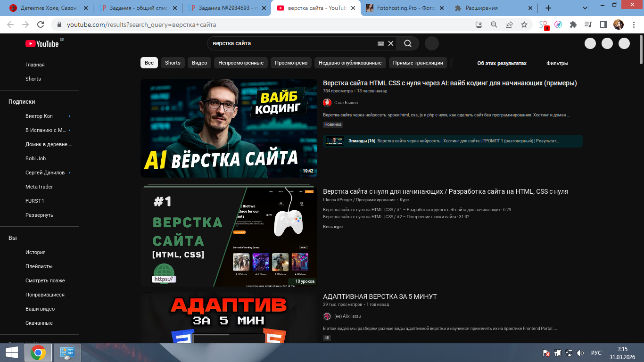644x362 pixels.
Task: Open the Вы section header
Action: [13, 238]
